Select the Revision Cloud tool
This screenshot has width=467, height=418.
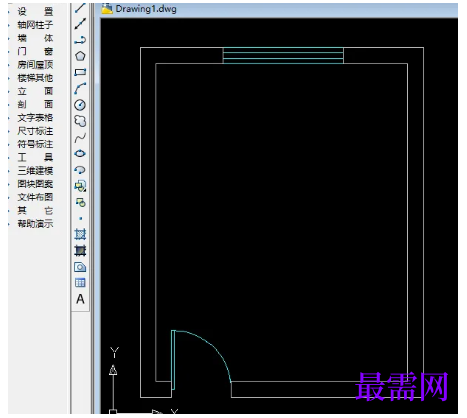(80, 121)
